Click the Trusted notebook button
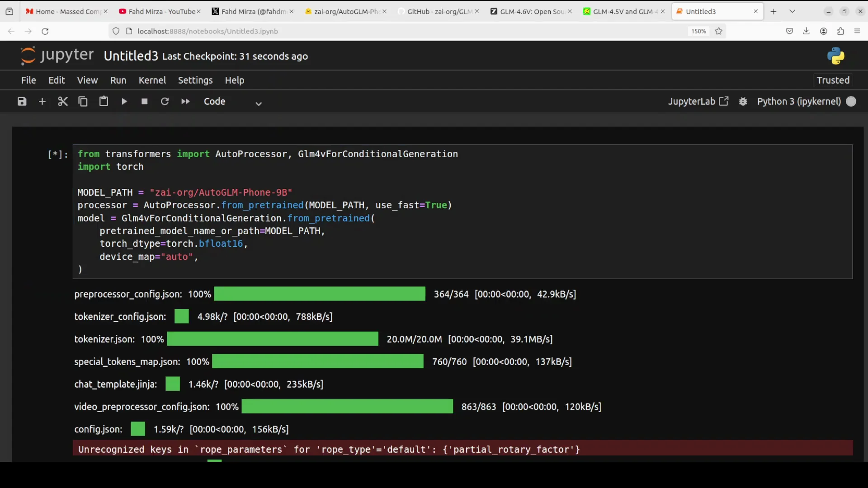Screen dimensions: 868x488 833,80
